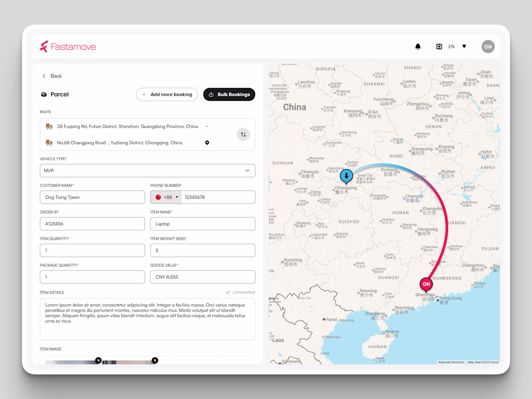
Task: Remove the second item image
Action: click(155, 360)
